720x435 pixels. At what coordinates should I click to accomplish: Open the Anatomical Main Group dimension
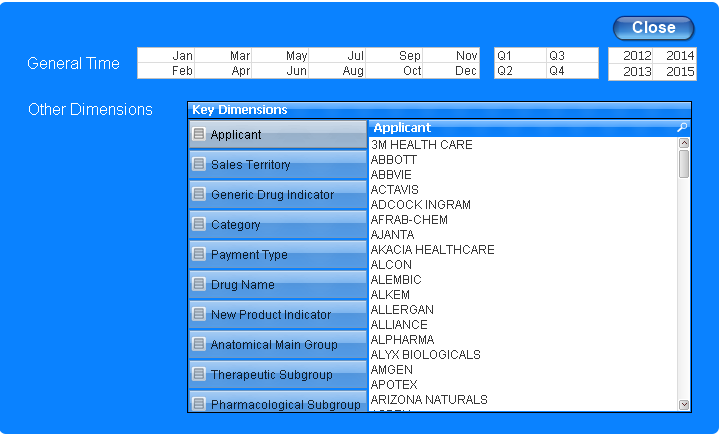click(x=278, y=344)
